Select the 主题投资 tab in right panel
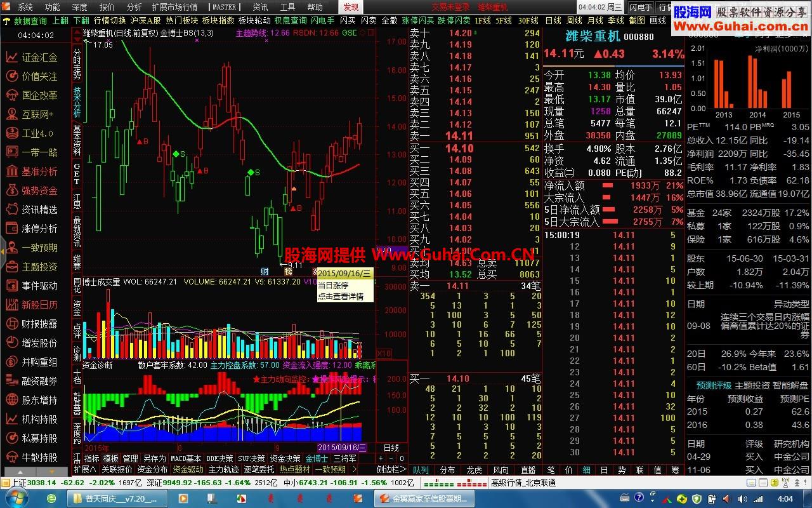Screen dimensions: 812x508 (x=752, y=385)
